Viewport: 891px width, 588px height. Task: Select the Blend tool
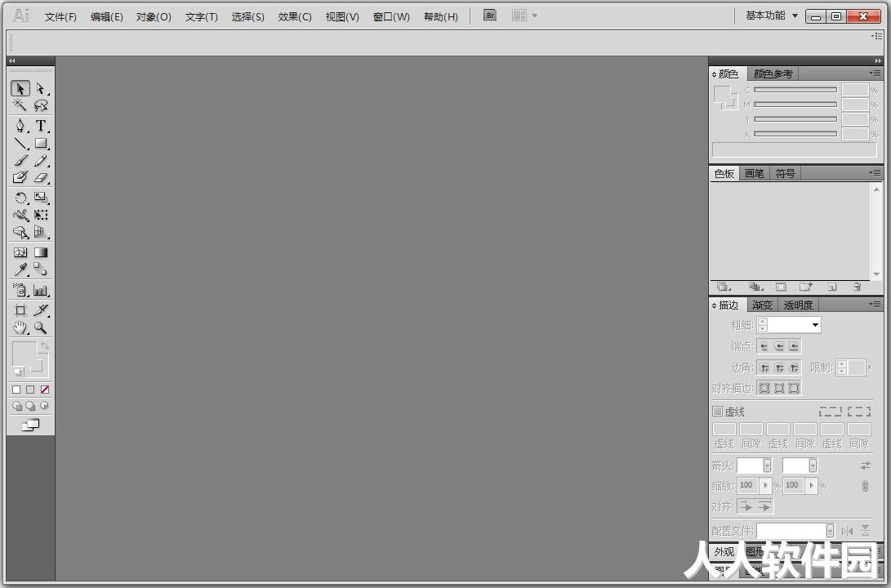click(40, 269)
